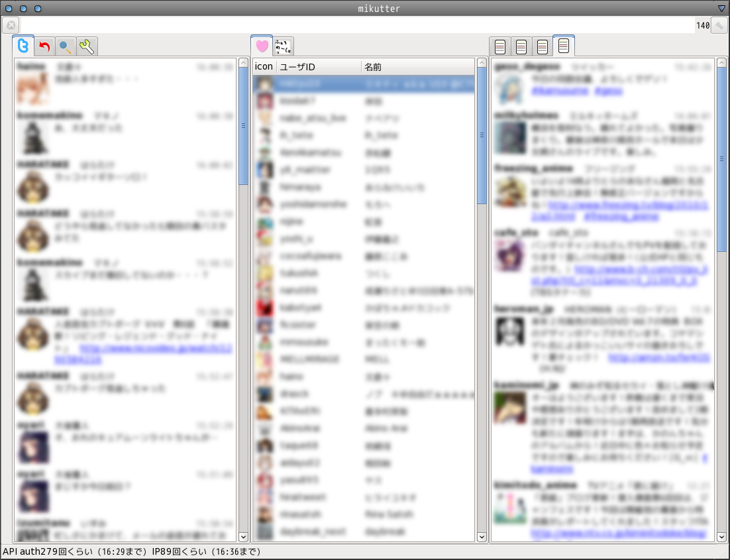This screenshot has height=560, width=730.
Task: Select the highlighted top row of the user list
Action: [x=363, y=84]
